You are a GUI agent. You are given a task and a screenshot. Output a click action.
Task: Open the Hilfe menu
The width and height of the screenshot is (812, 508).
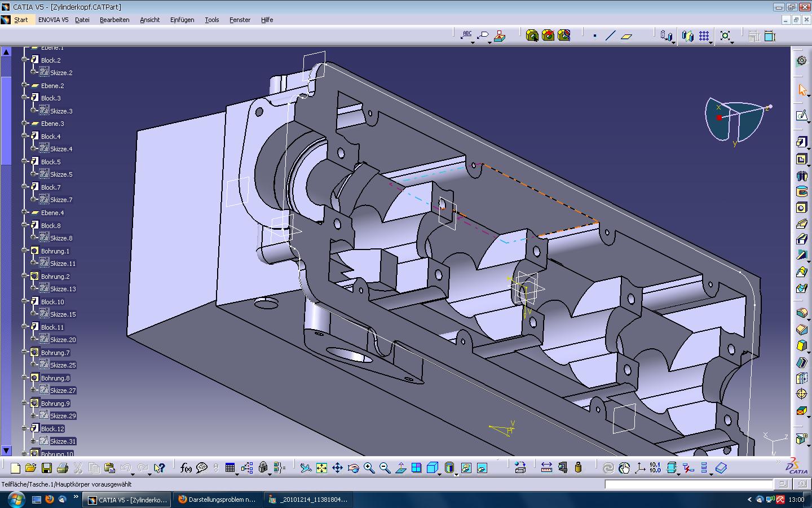(267, 20)
